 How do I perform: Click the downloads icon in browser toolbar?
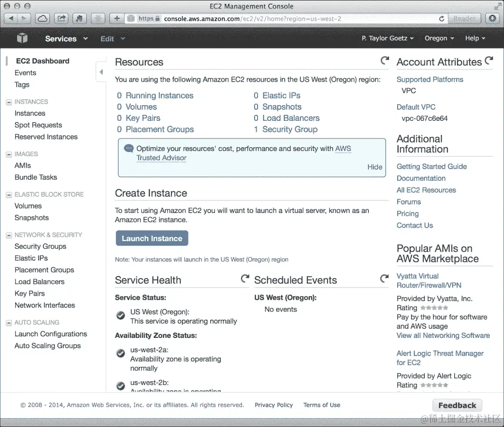pos(492,19)
